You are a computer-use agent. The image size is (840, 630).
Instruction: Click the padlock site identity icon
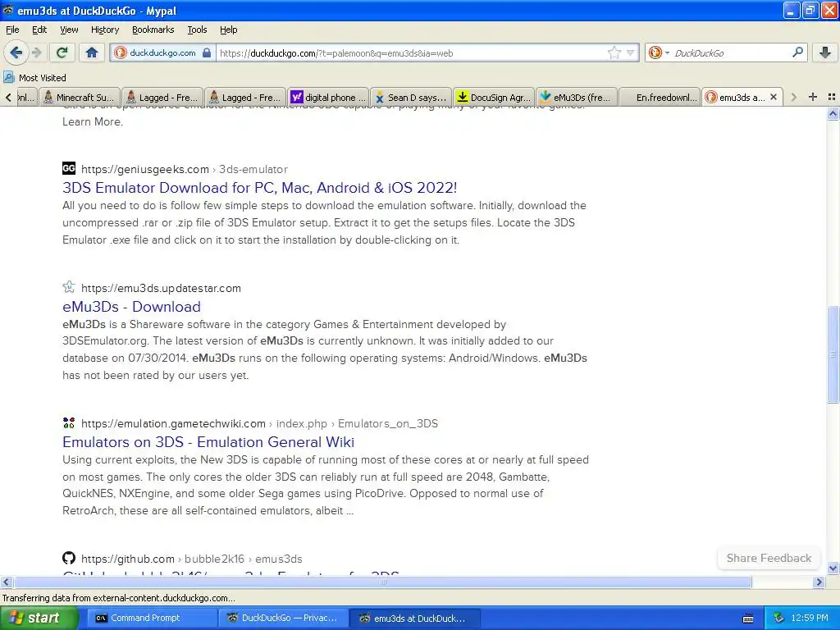[x=207, y=52]
